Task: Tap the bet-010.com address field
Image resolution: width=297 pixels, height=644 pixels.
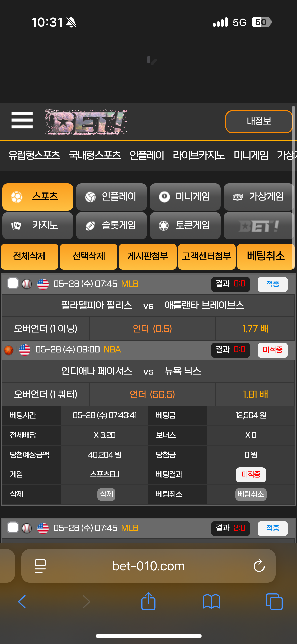Action: (148, 566)
